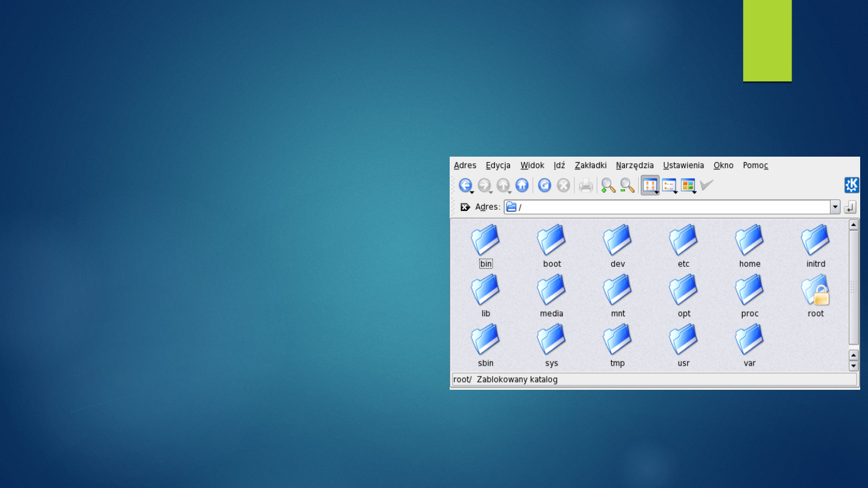Clear the address bar with black X icon
The height and width of the screenshot is (488, 868).
(465, 207)
